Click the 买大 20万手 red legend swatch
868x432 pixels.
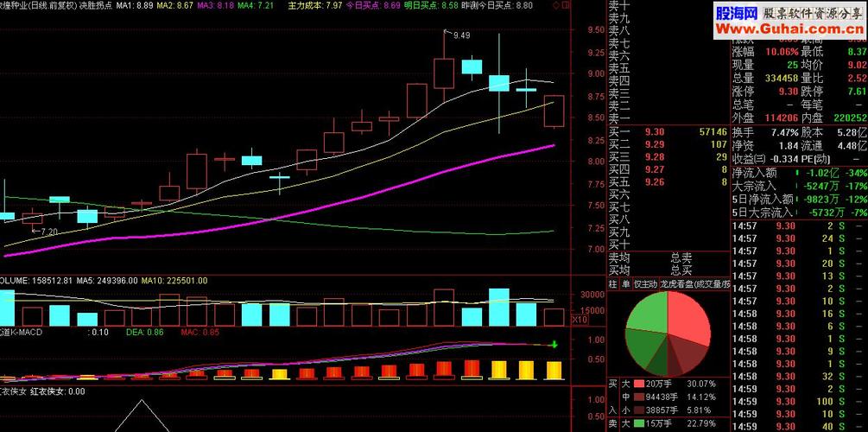pyautogui.click(x=639, y=384)
